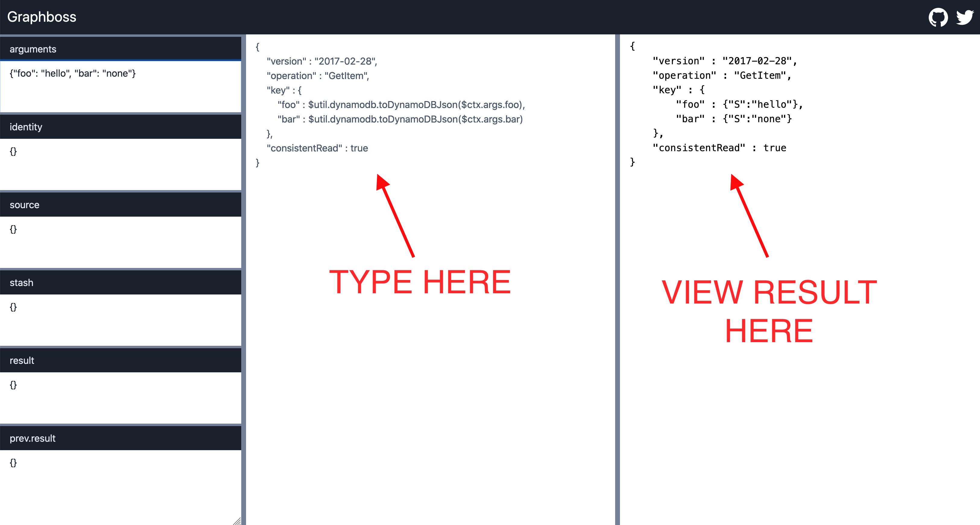
Task: Select the prev.result section header
Action: coord(120,438)
